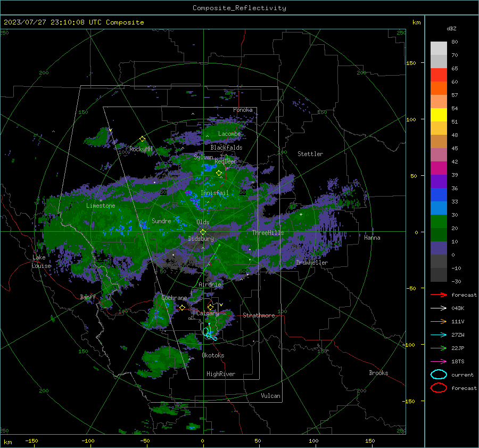Click the HighRiver label
The height and width of the screenshot is (448, 479).
tap(221, 374)
